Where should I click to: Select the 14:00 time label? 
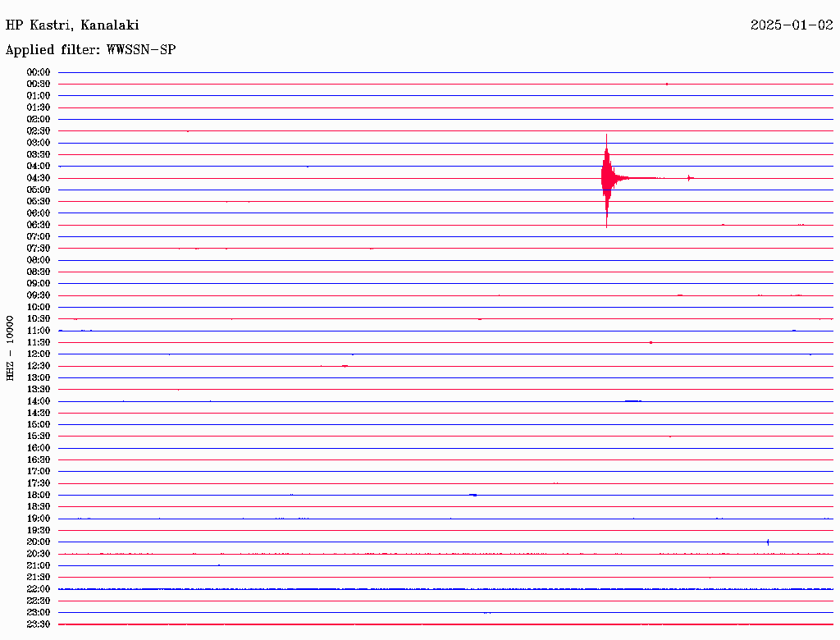tap(39, 401)
